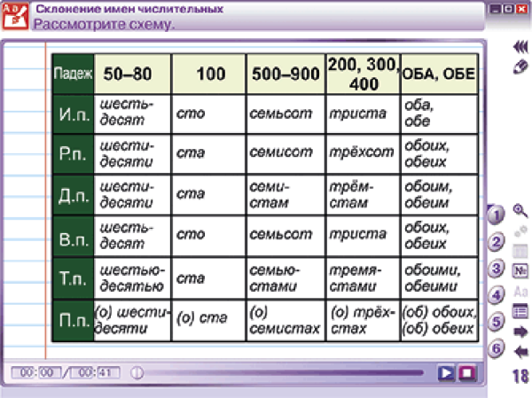The width and height of the screenshot is (532, 398).
Task: Click the playback progress slider track
Action: [284, 373]
